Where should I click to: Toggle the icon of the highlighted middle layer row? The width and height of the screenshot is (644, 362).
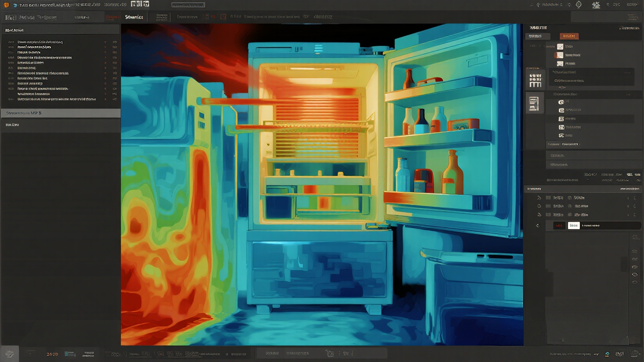[x=561, y=119]
